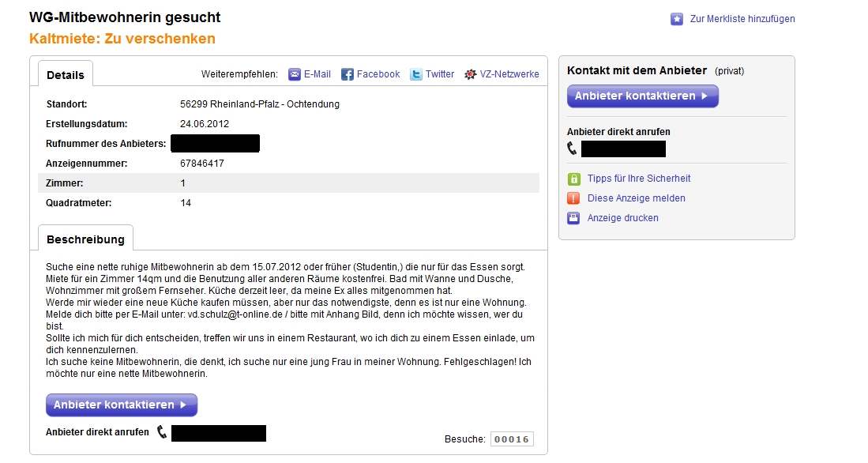Screen dimensions: 868x463
Task: Click the phone icon in sidebar
Action: pyautogui.click(x=573, y=149)
